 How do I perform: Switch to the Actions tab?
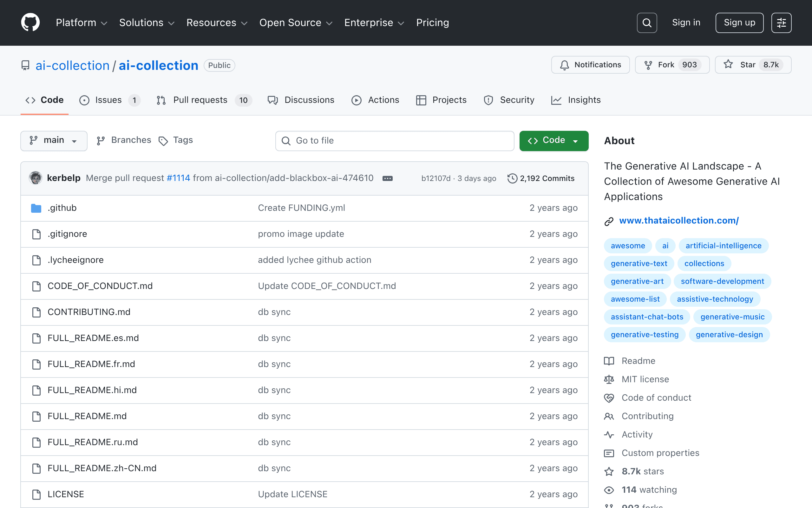[x=375, y=100]
